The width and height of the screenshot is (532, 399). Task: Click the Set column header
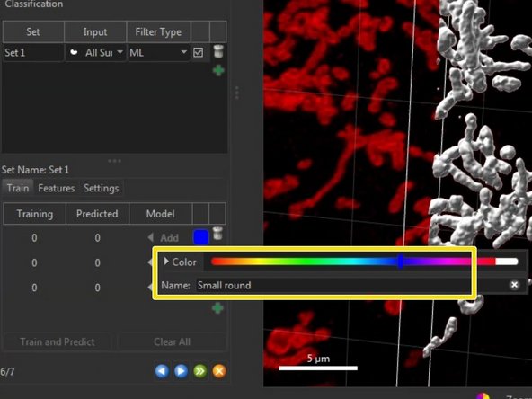coord(33,31)
